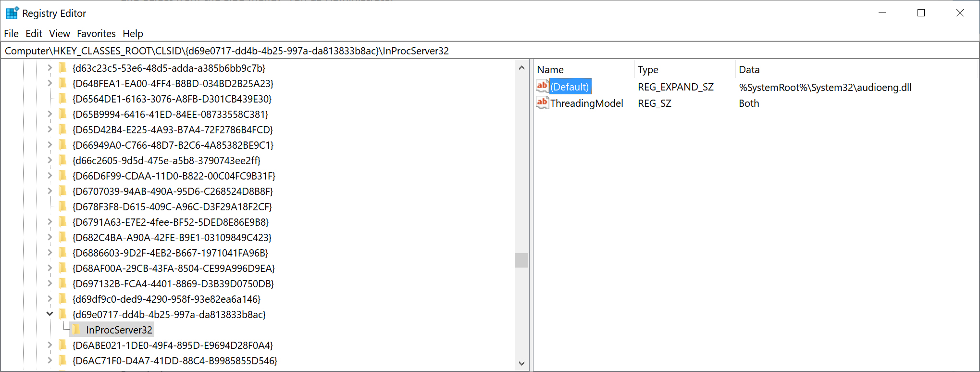Click folder icon of {D6564DE1-6163-3076-A8FB-D301CB439E30}
The image size is (980, 372).
62,99
